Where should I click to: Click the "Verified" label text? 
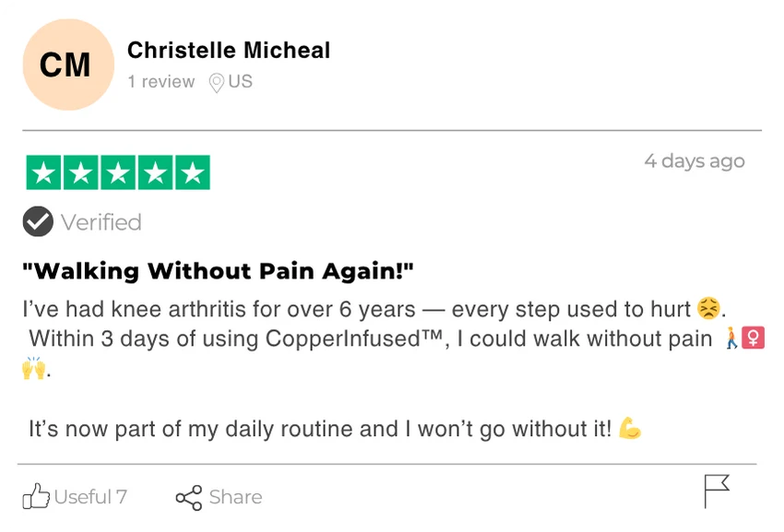(x=101, y=222)
